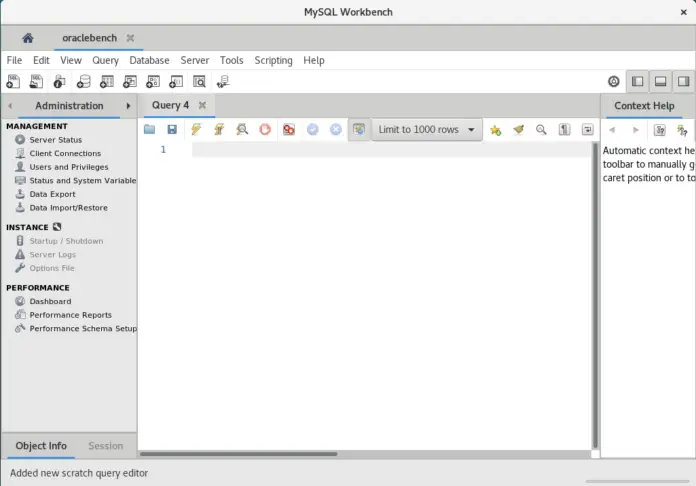Viewport: 696px width, 486px height.
Task: Save snippet star icon
Action: [x=495, y=130]
